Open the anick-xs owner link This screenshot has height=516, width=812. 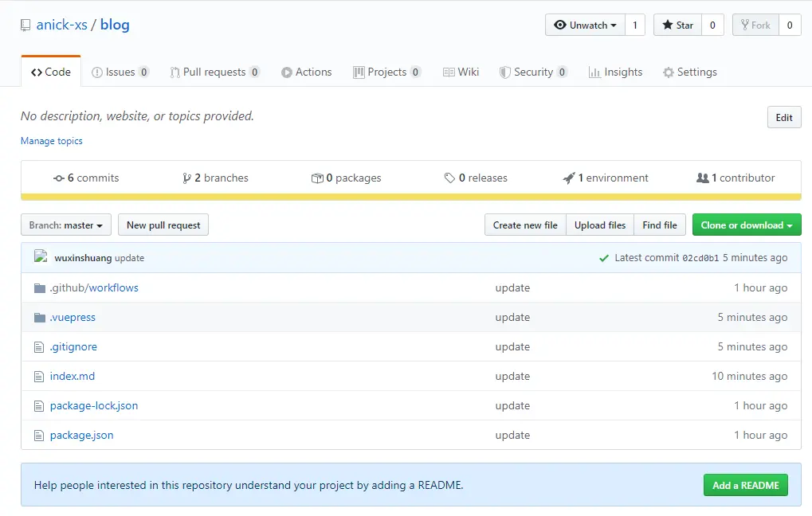click(x=61, y=25)
